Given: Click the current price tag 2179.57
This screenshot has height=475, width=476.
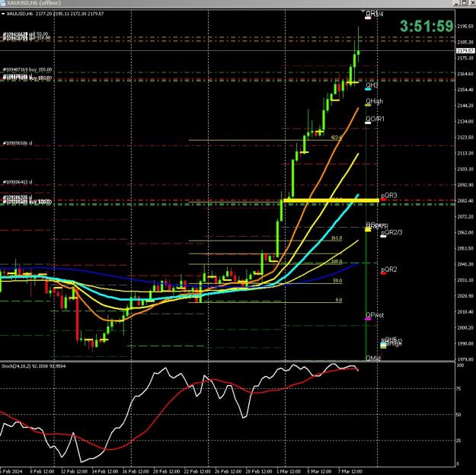Looking at the screenshot, I should pos(465,50).
